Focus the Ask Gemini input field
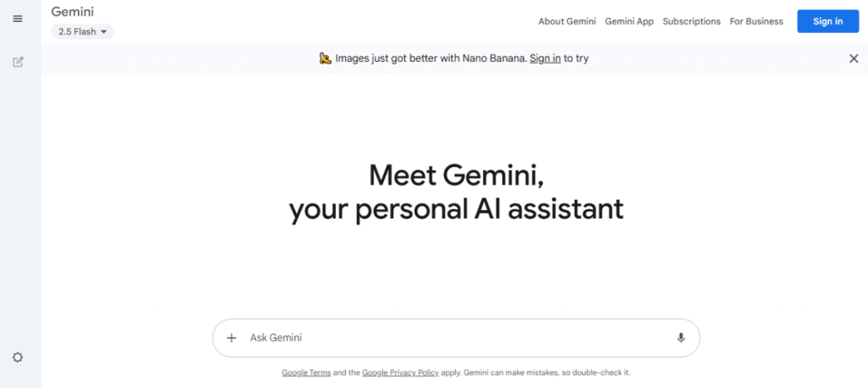 [x=458, y=338]
